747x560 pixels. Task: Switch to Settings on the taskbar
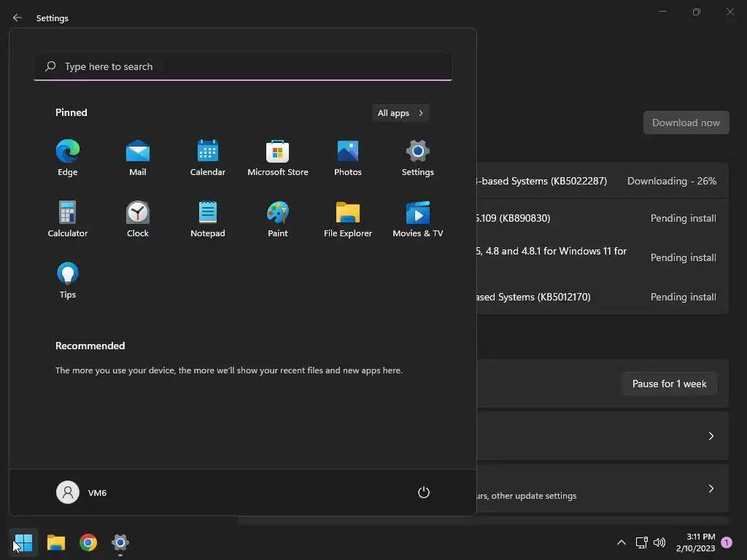click(120, 542)
